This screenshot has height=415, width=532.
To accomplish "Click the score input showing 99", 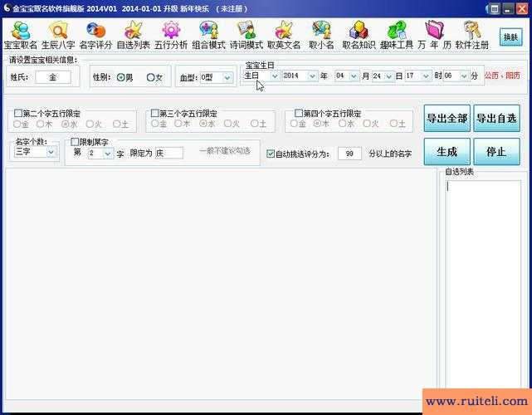I will click(x=349, y=154).
